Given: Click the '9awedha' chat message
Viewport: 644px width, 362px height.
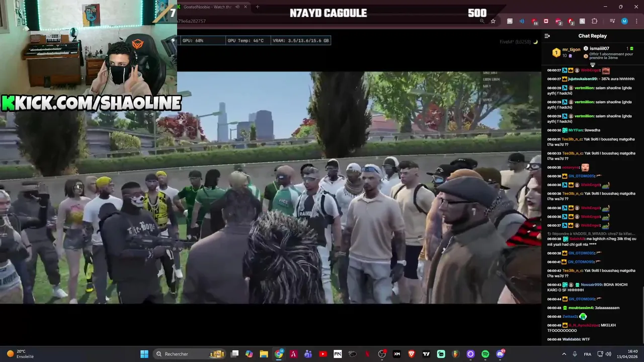Looking at the screenshot, I should point(593,130).
